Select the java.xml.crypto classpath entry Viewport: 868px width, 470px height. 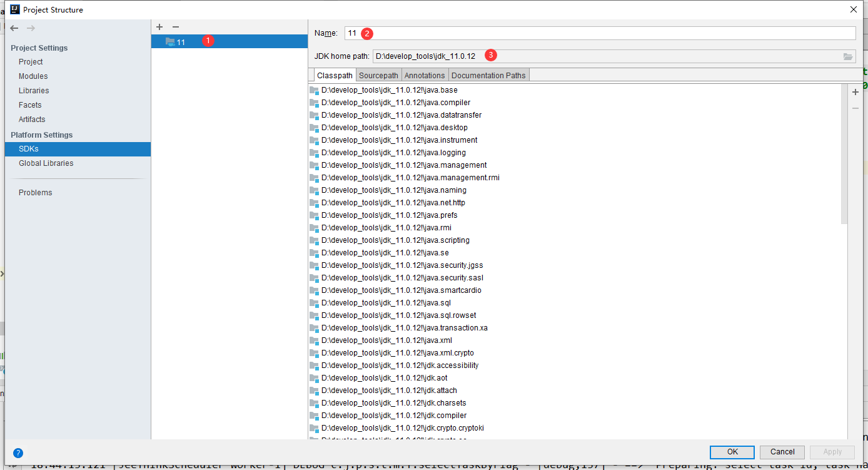[391, 353]
